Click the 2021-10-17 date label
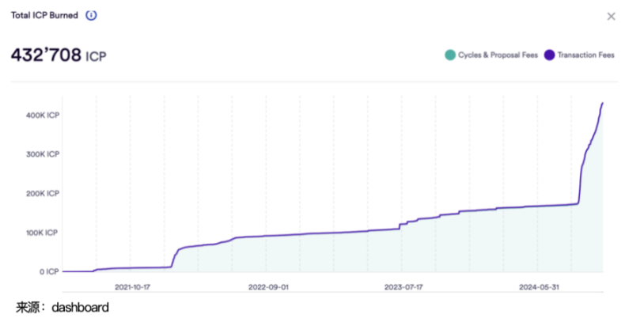Screen dimensions: 644x322 click(x=134, y=287)
